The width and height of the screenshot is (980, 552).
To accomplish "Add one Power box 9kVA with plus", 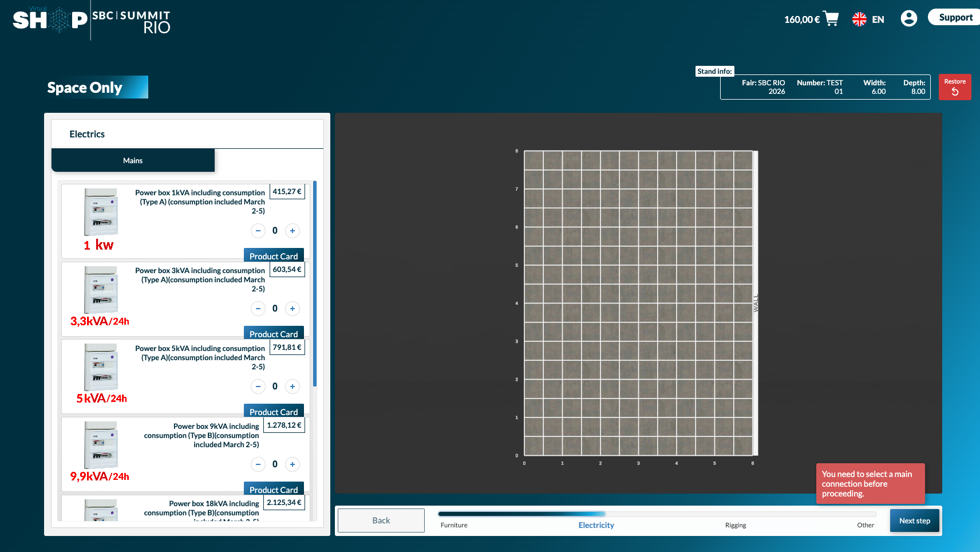I will (x=293, y=464).
